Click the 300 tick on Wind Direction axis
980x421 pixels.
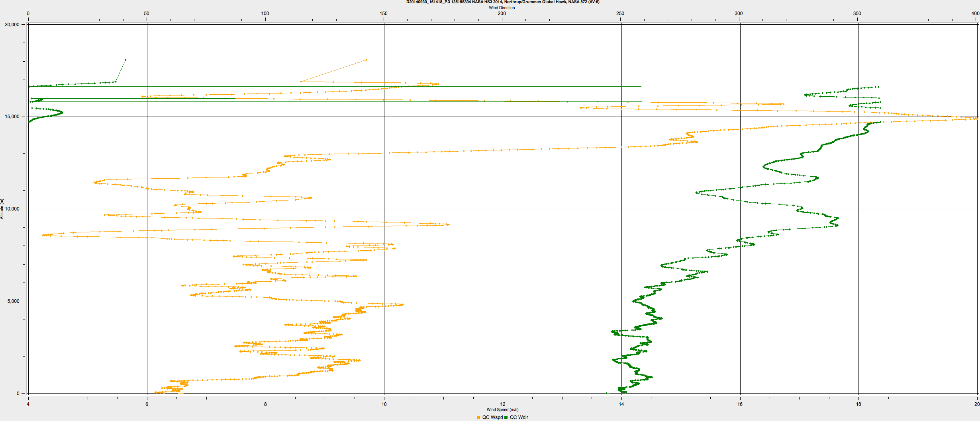[x=739, y=14]
